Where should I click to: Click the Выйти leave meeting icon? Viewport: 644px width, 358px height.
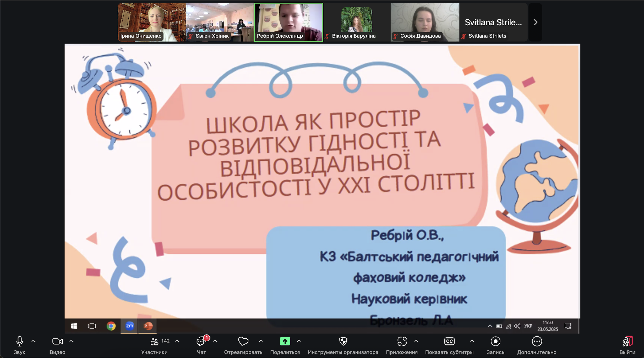(627, 342)
